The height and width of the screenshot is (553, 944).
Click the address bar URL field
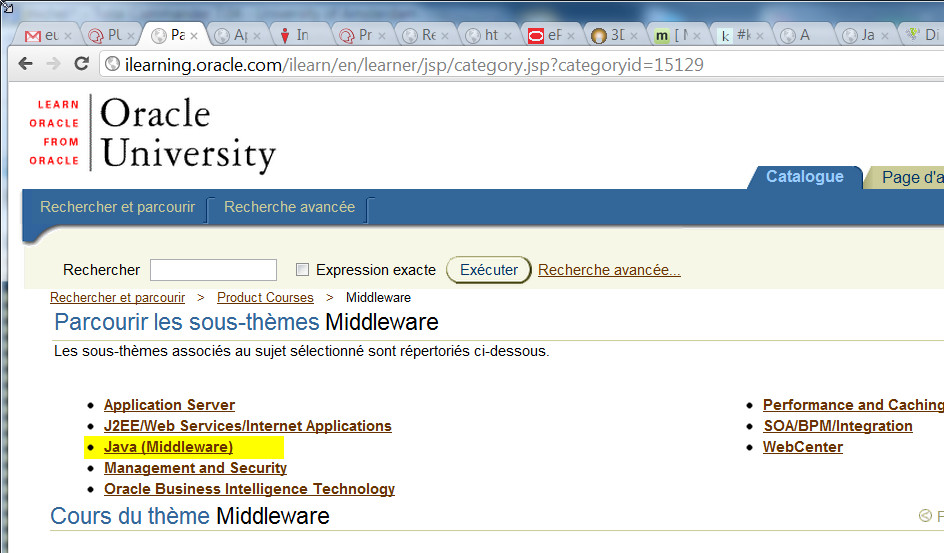point(521,64)
